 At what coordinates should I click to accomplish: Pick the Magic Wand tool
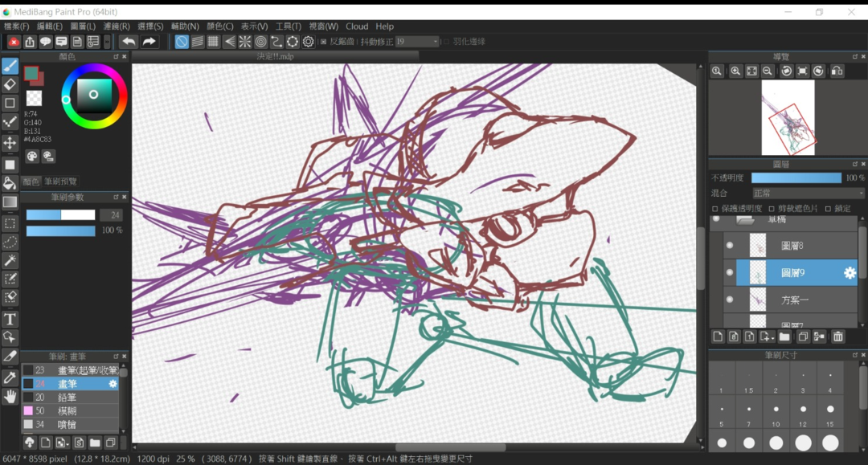point(10,260)
